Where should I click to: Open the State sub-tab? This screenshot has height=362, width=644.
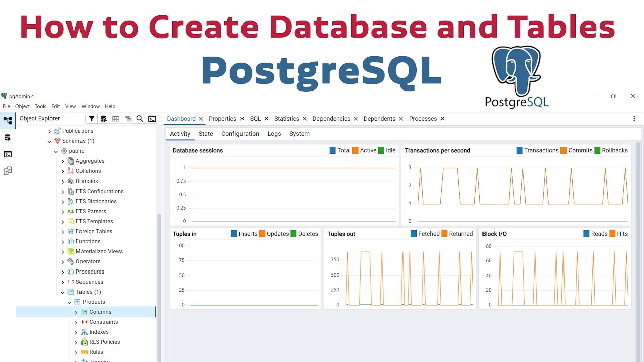pos(206,134)
